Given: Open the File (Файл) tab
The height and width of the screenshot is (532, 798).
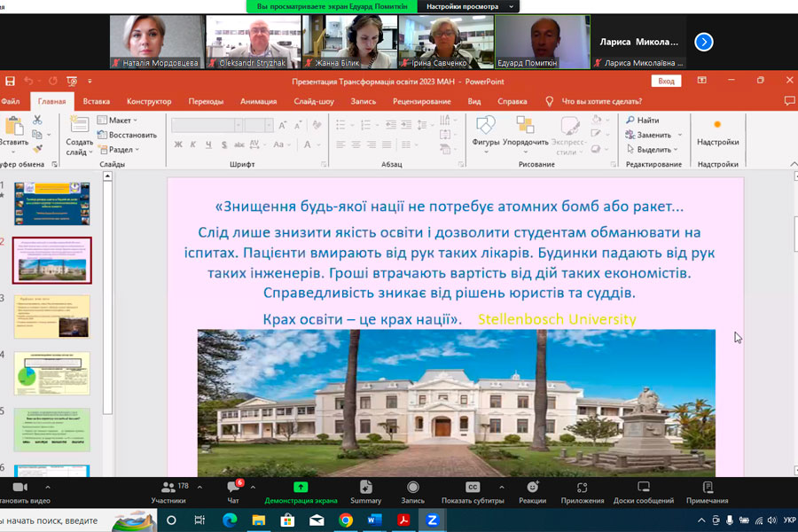Looking at the screenshot, I should pyautogui.click(x=10, y=101).
